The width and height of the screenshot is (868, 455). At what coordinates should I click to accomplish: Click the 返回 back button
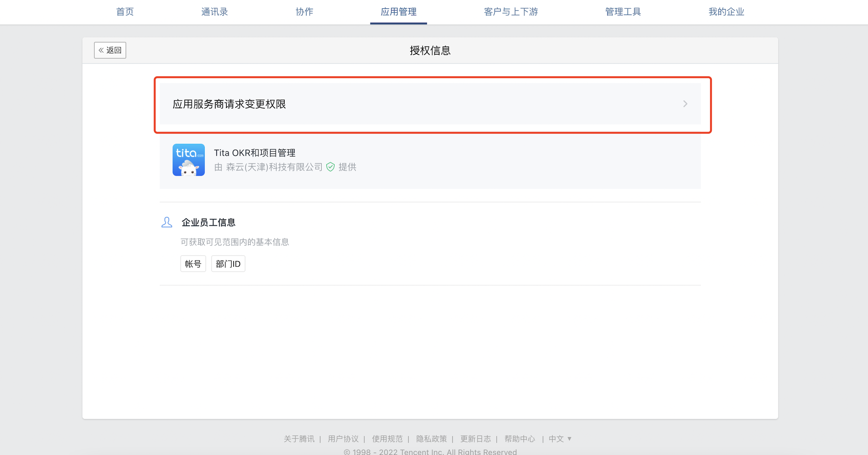110,50
